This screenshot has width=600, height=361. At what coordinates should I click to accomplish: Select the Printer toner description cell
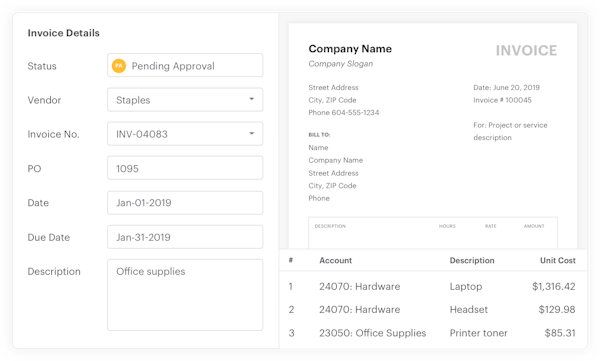478,333
